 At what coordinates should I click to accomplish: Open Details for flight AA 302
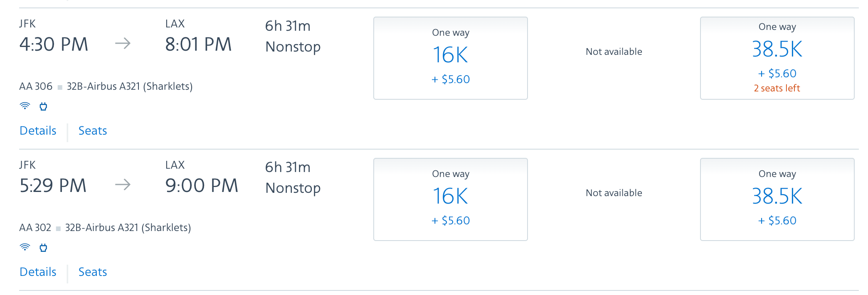click(x=38, y=272)
